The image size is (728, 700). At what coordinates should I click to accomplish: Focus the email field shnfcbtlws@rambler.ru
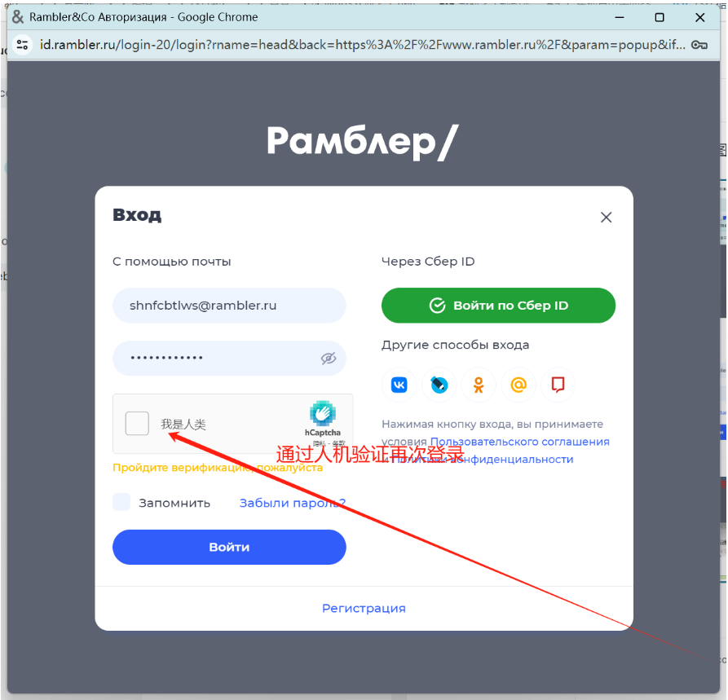pos(229,306)
